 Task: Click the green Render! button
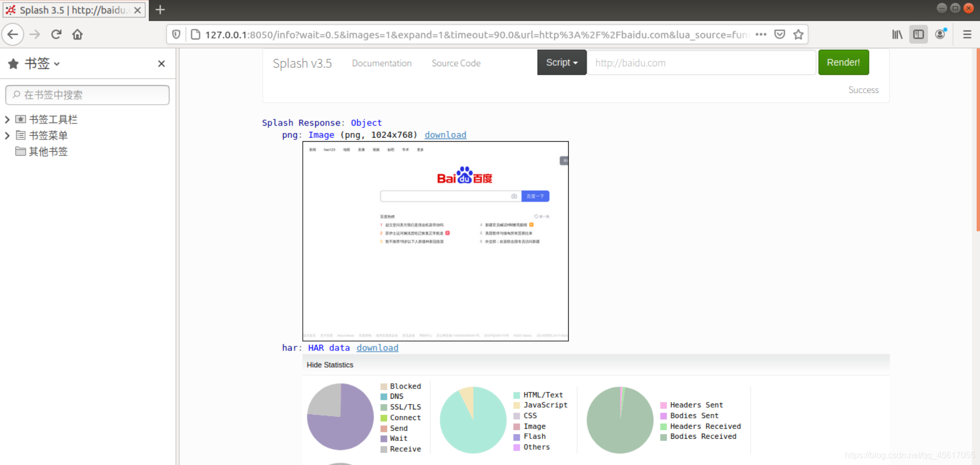(843, 63)
